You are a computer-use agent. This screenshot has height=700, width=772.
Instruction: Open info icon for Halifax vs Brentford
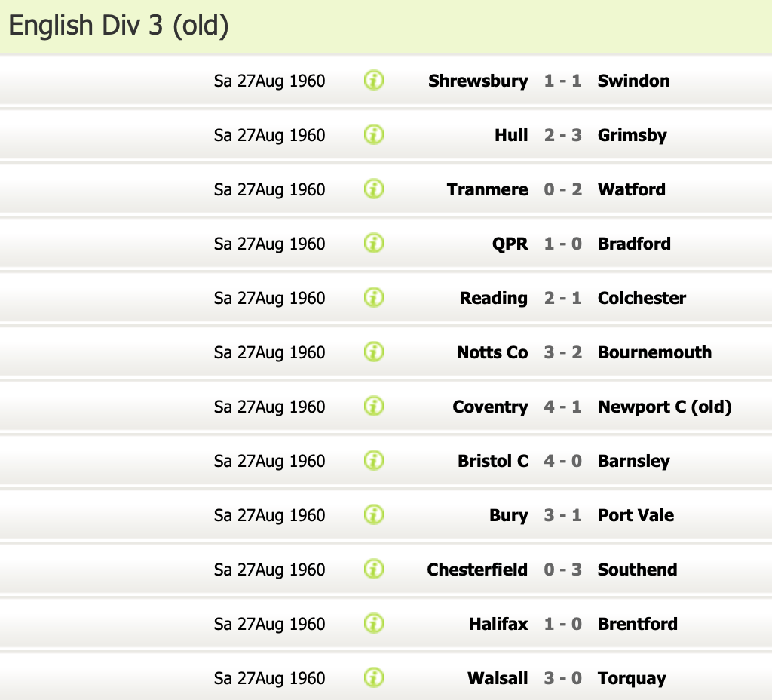(374, 623)
